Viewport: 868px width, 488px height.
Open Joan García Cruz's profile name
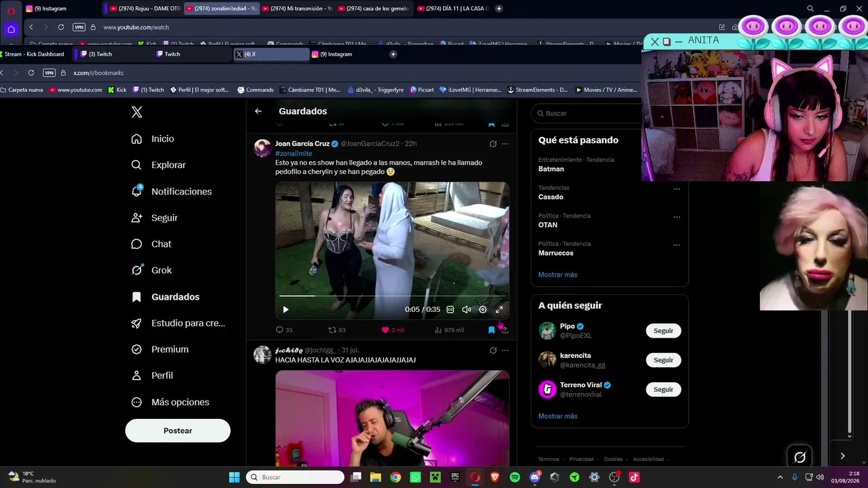coord(302,144)
